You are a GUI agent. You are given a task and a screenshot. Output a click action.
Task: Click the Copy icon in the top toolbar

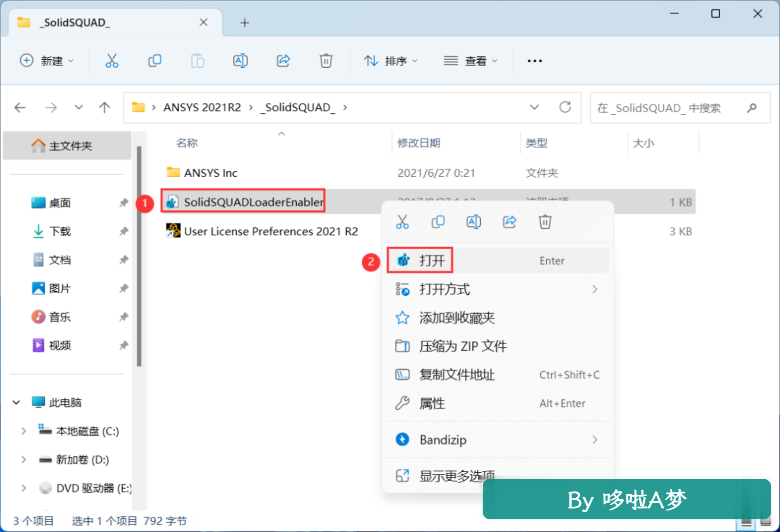tap(155, 61)
